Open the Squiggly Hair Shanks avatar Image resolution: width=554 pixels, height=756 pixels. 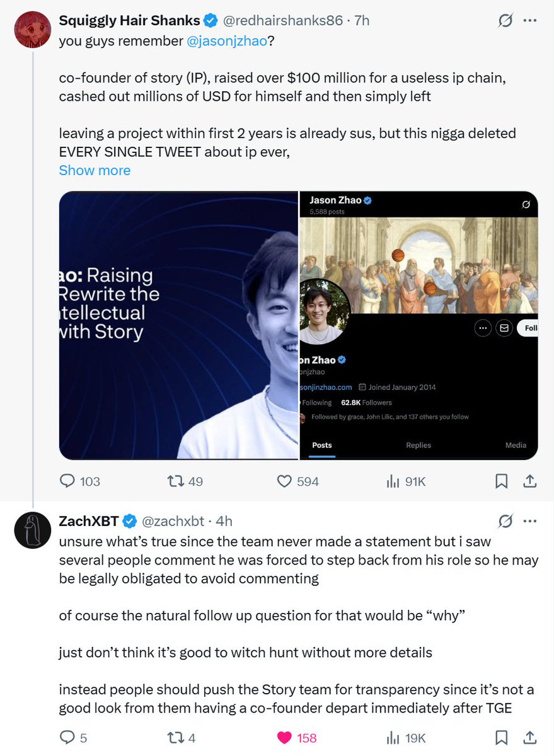coord(32,30)
